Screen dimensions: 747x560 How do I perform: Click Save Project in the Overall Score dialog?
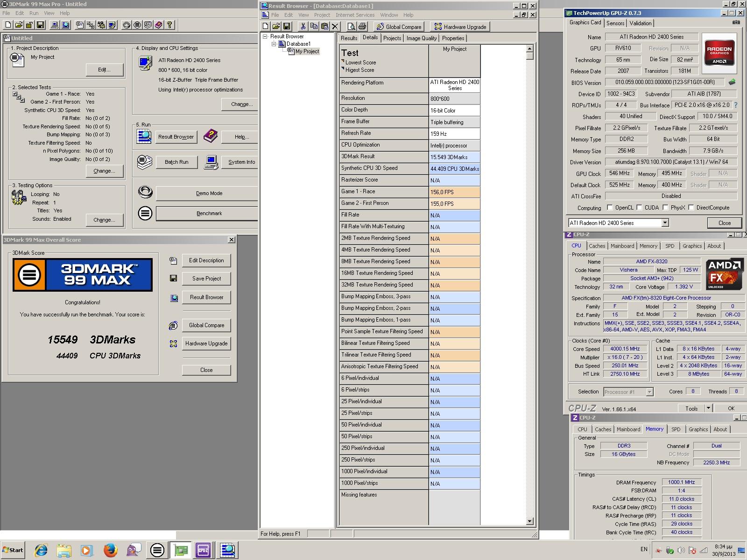coord(206,279)
